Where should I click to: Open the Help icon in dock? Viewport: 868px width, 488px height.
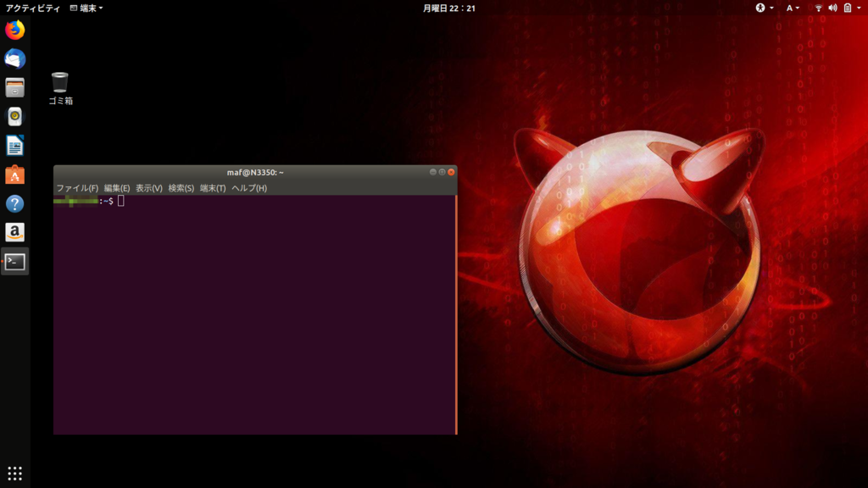tap(15, 203)
